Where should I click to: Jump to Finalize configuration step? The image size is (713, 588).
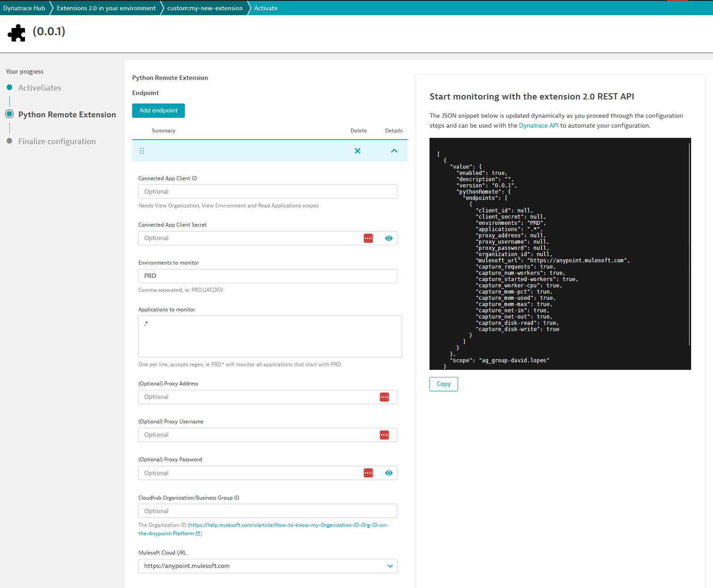57,141
